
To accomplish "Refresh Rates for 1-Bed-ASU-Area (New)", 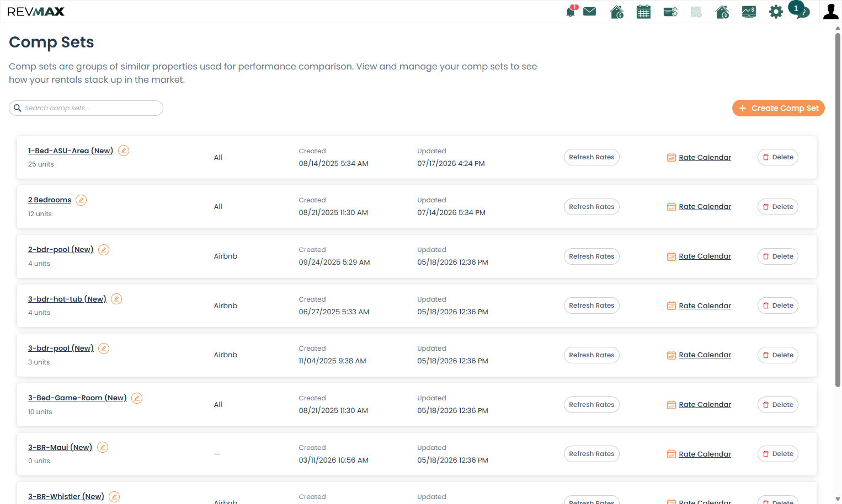I will point(591,157).
